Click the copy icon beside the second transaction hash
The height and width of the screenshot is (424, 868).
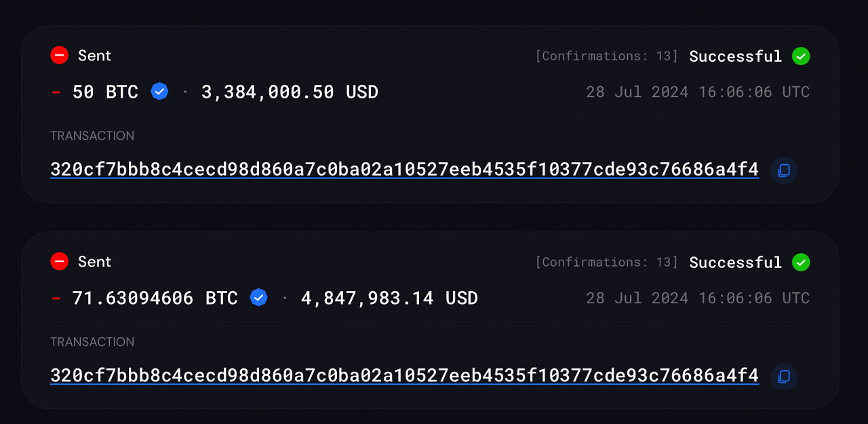[783, 377]
